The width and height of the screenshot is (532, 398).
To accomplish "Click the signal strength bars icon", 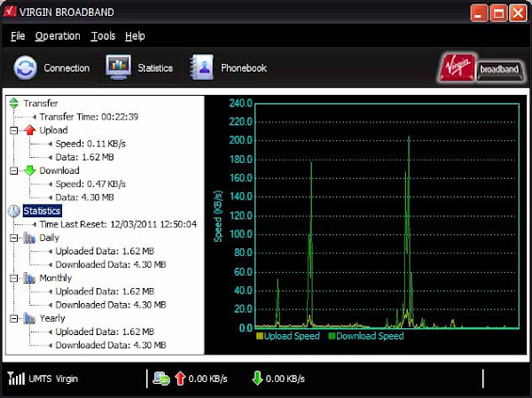I will click(16, 378).
